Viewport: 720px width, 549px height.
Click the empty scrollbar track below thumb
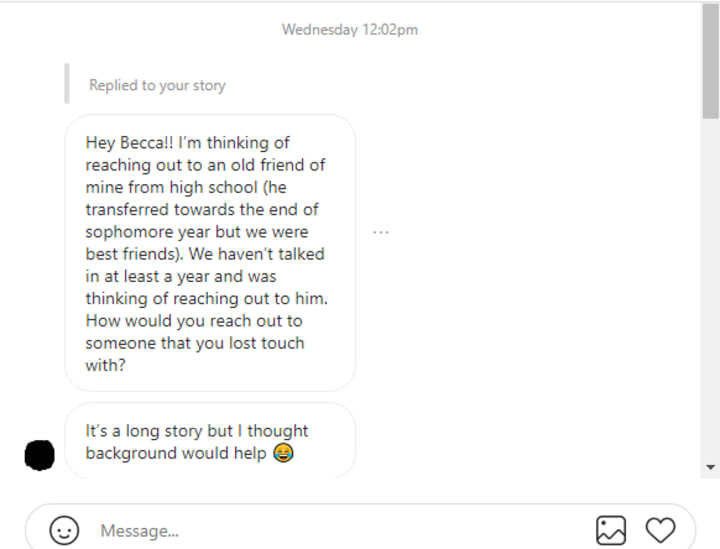tap(711, 300)
